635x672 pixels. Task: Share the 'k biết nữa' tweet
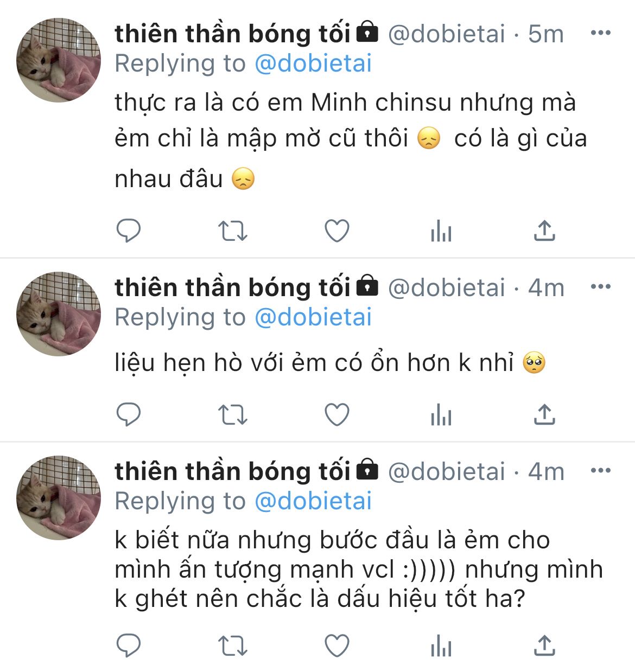pos(544,645)
